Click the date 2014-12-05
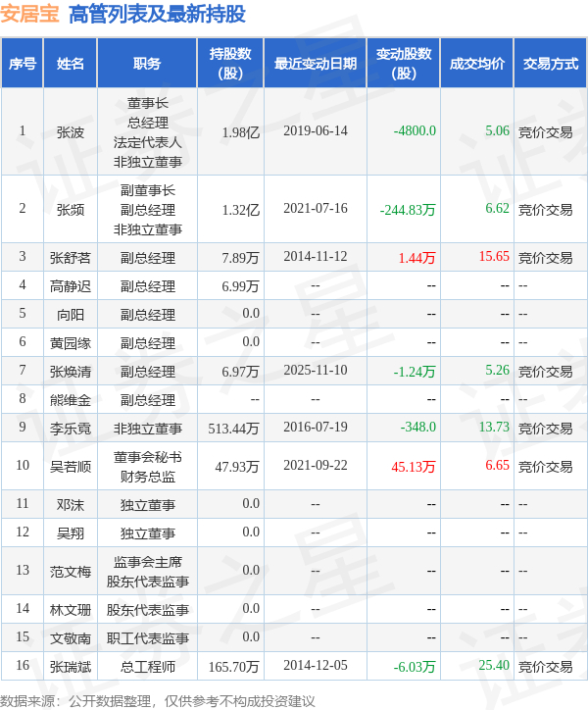Viewport: 588px width, 710px height. pyautogui.click(x=315, y=665)
